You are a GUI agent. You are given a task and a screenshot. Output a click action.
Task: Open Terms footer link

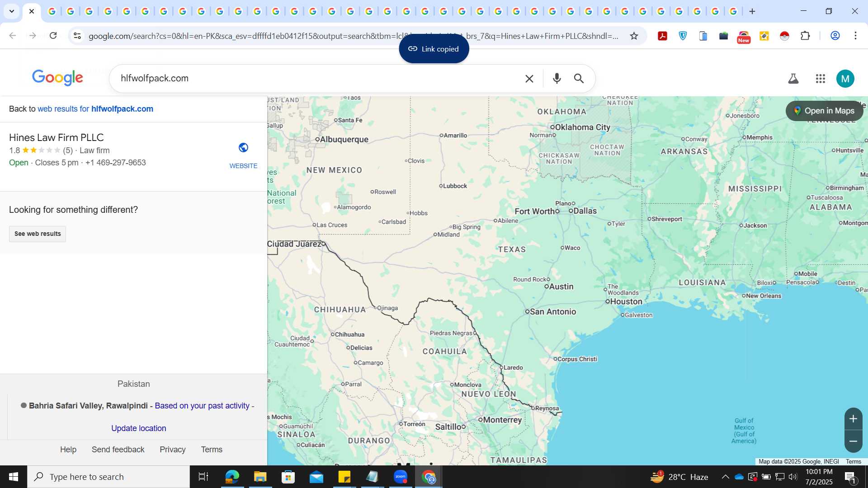point(212,450)
